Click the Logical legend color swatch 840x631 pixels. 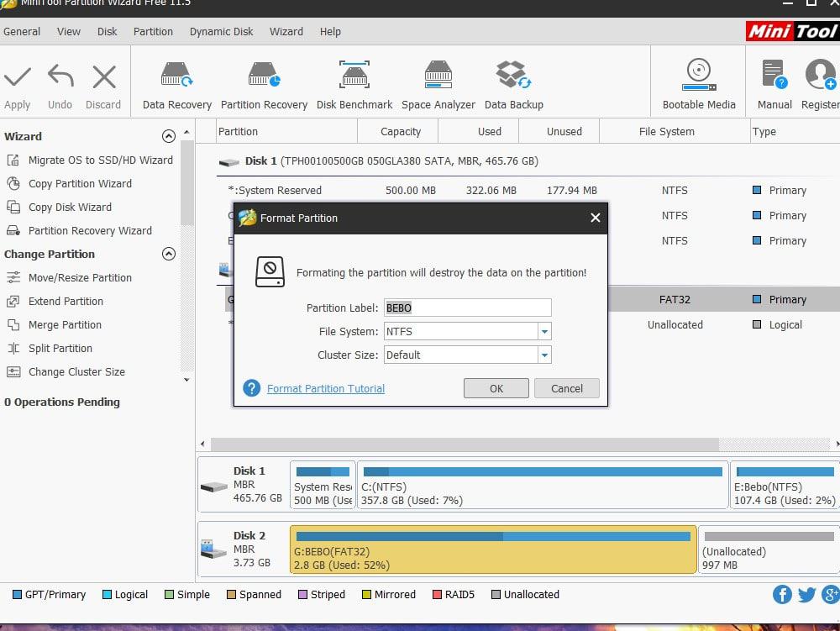click(107, 595)
